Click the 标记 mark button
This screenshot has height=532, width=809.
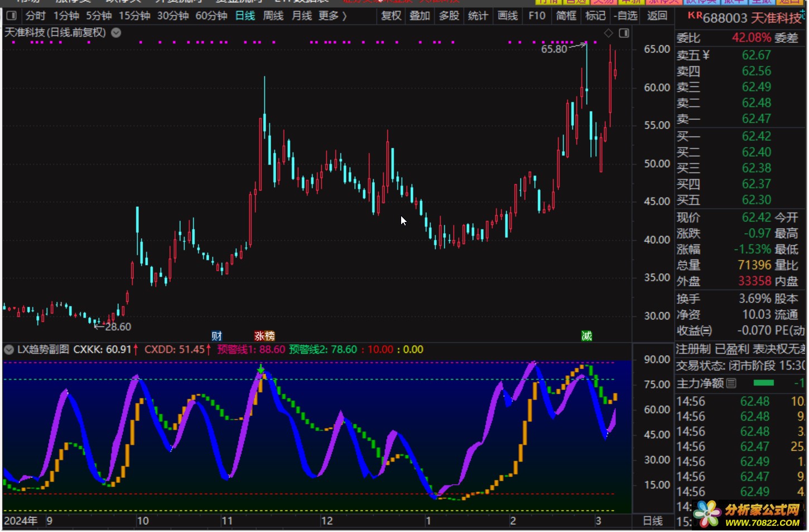point(595,16)
